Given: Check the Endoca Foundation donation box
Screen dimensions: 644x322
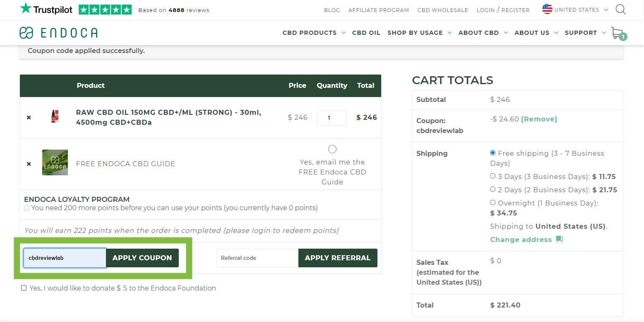Looking at the screenshot, I should (24, 288).
